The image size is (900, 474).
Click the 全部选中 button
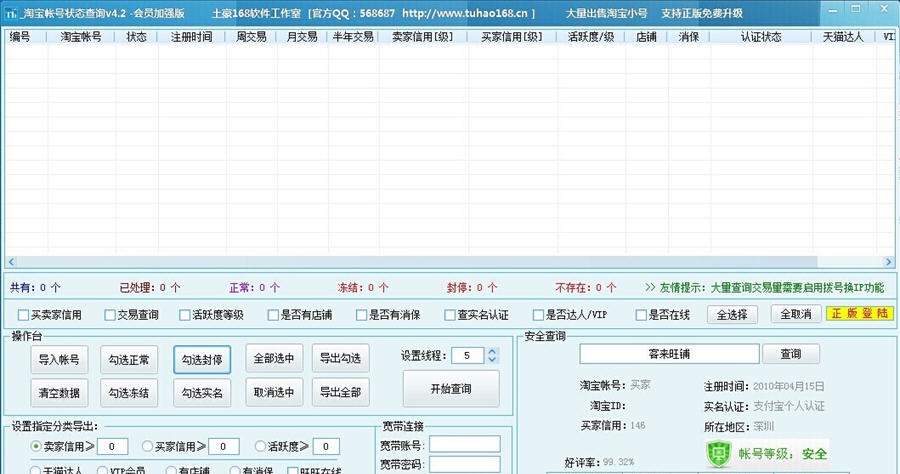click(274, 358)
